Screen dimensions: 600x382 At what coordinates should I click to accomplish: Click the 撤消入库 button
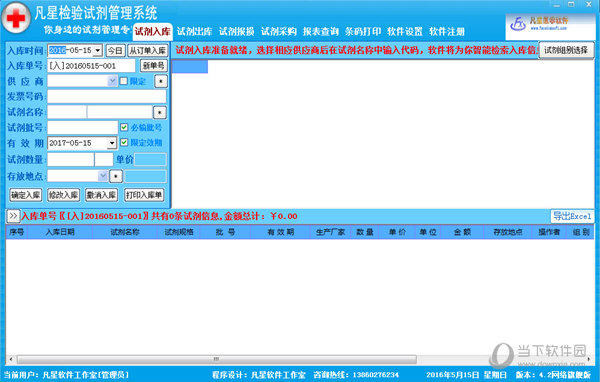click(101, 195)
